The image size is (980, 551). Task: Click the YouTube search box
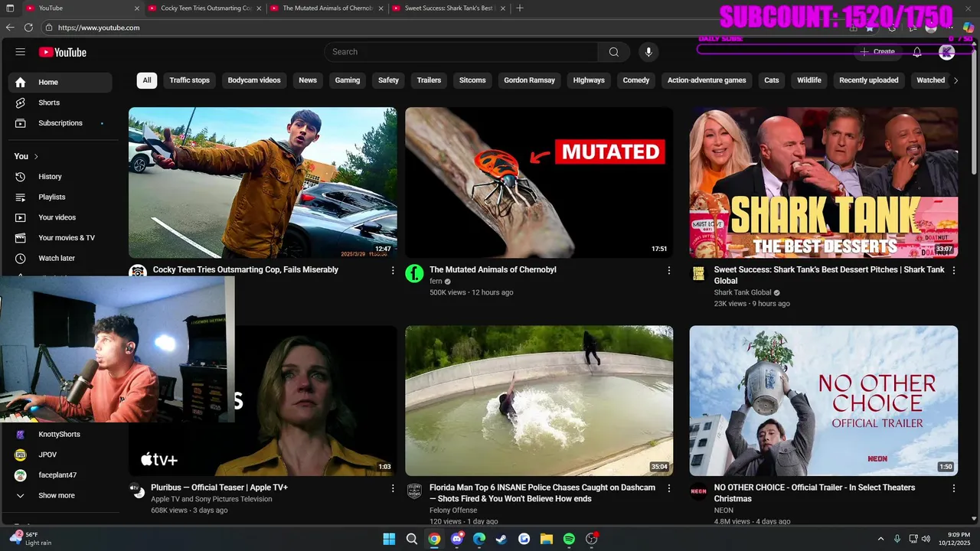tap(461, 52)
